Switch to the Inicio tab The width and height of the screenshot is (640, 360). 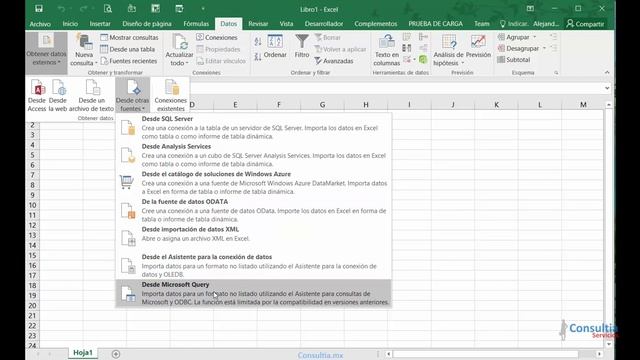coord(70,24)
